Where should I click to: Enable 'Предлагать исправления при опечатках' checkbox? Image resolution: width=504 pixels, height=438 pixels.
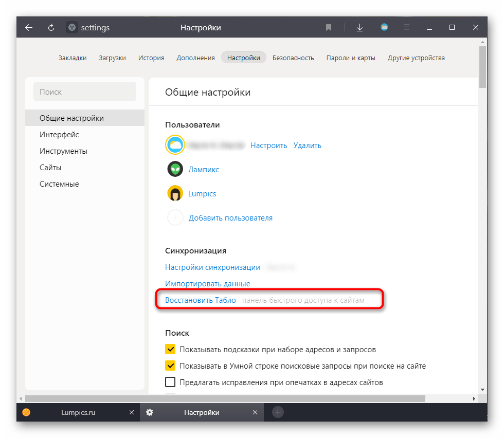(170, 382)
